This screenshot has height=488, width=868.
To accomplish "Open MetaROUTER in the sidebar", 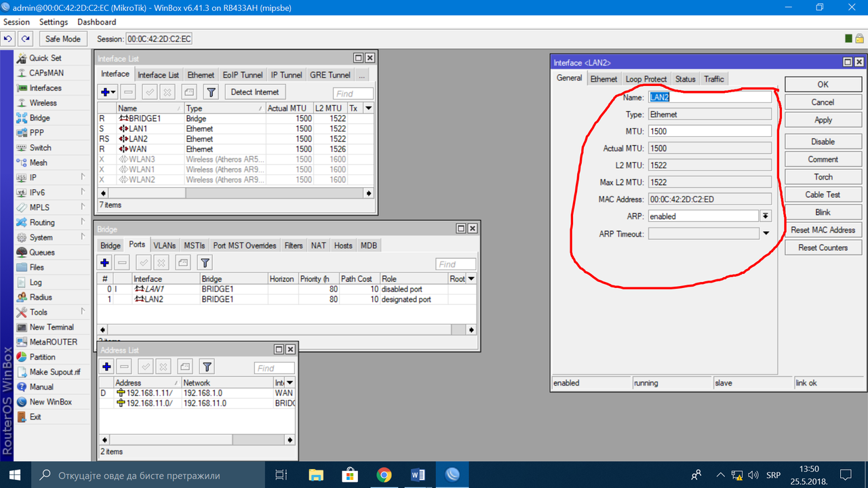I will pos(53,342).
